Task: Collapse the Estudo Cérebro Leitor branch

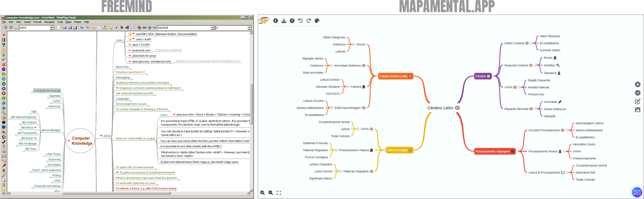Action: pos(377,76)
